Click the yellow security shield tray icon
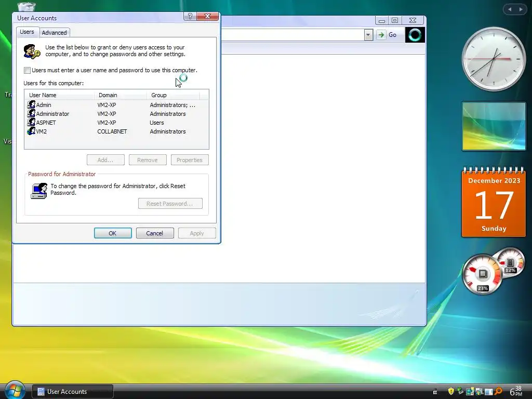This screenshot has height=399, width=532. pos(451,392)
